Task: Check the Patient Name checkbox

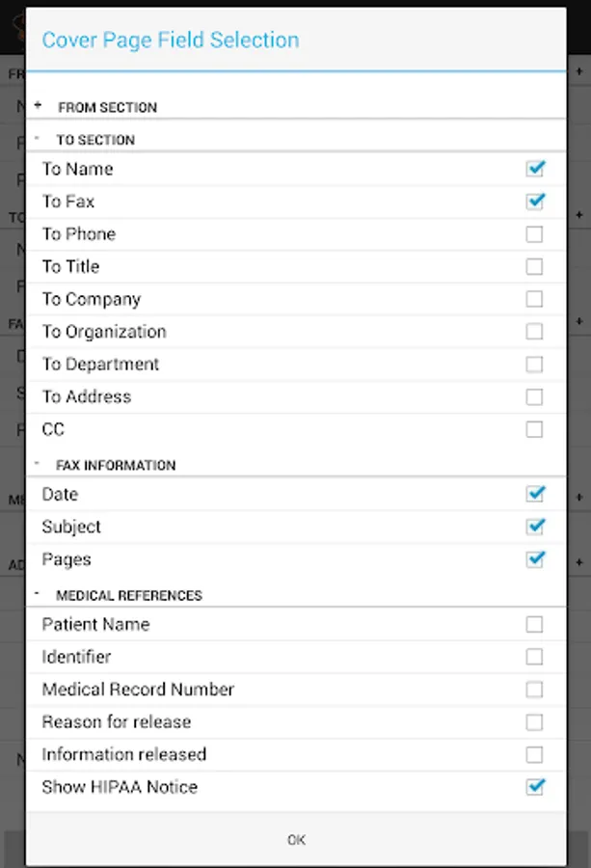Action: [x=534, y=625]
